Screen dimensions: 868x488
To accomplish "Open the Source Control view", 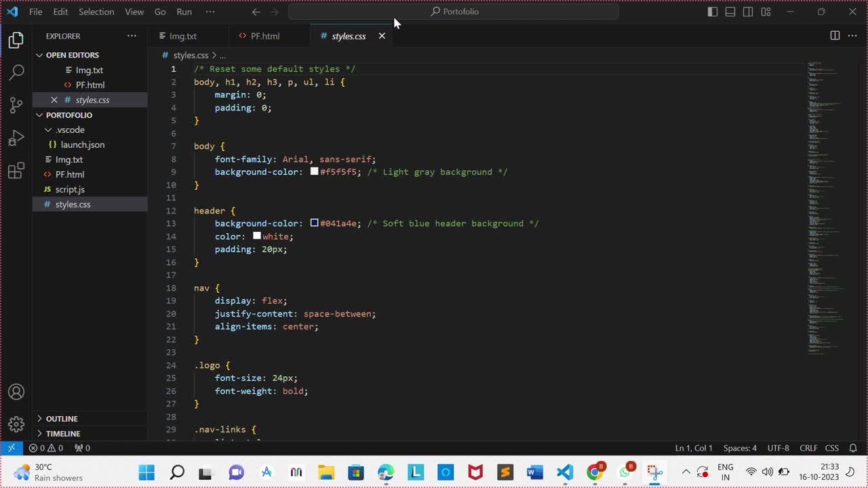I will (16, 105).
